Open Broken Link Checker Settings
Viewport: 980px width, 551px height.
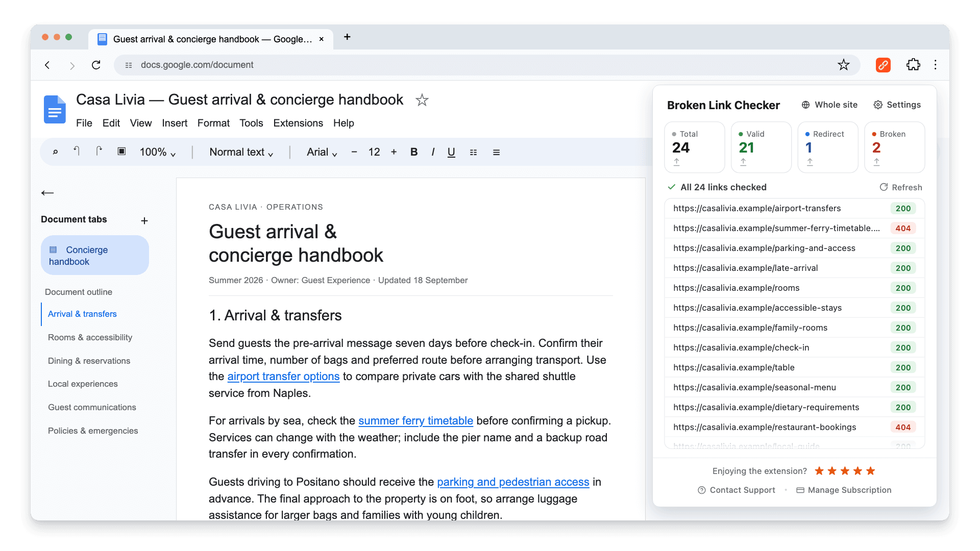pos(897,105)
